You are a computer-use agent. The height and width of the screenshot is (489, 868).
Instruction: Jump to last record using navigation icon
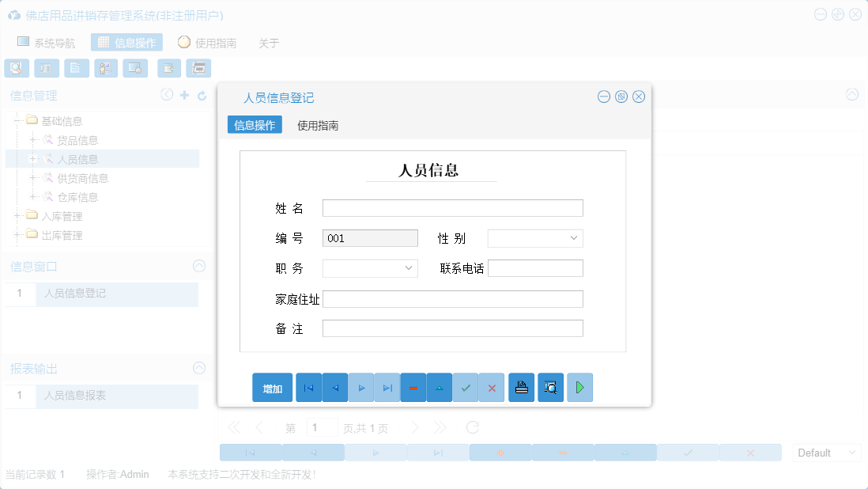[387, 387]
